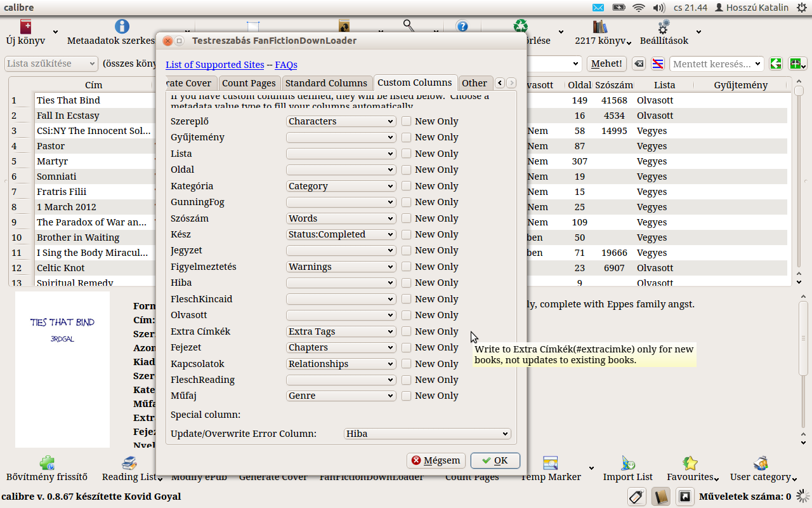812x508 pixels.
Task: Click the green recycle delete icon
Action: [x=521, y=26]
